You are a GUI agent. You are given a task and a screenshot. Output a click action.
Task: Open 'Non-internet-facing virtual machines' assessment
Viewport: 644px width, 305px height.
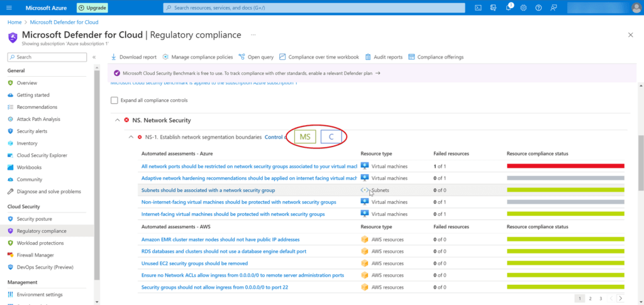(238, 202)
